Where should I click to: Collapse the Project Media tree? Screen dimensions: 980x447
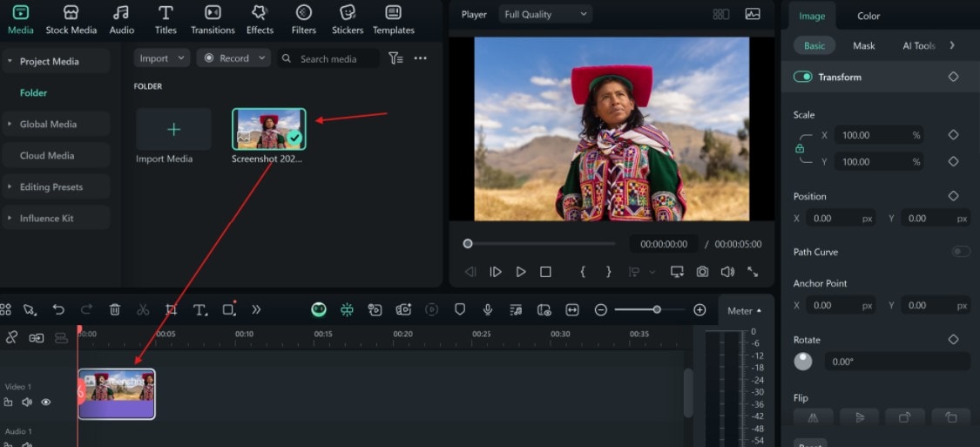[x=10, y=61]
